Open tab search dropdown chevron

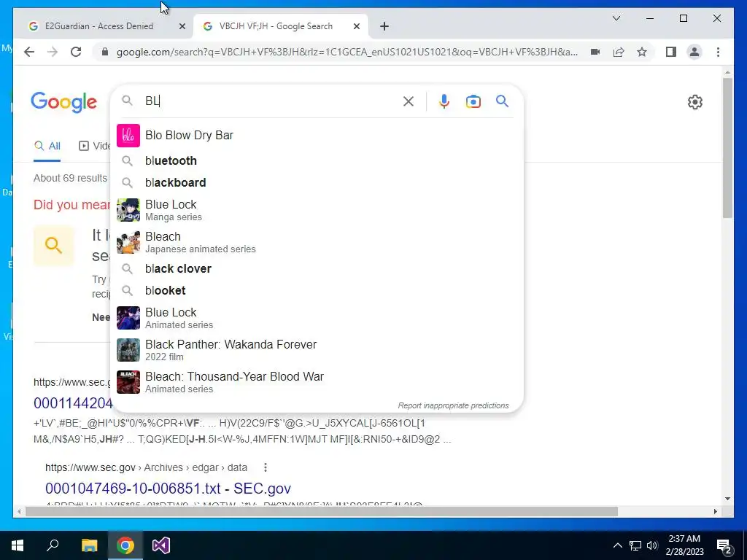616,18
